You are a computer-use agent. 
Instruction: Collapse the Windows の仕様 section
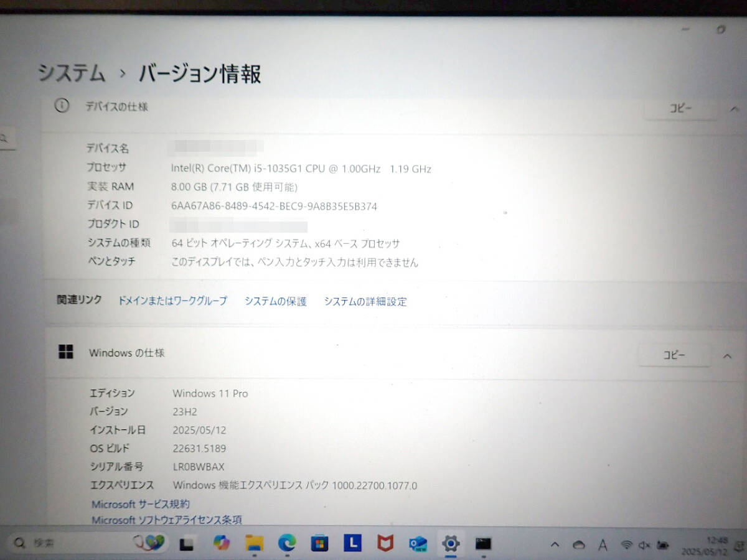(727, 356)
